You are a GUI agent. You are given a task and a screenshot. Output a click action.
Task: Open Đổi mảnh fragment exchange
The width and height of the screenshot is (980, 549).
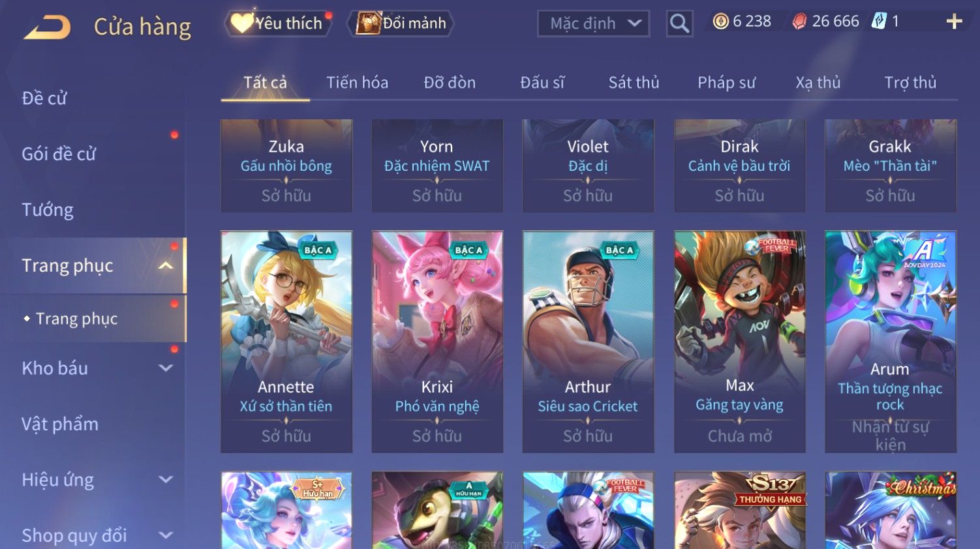tap(401, 23)
